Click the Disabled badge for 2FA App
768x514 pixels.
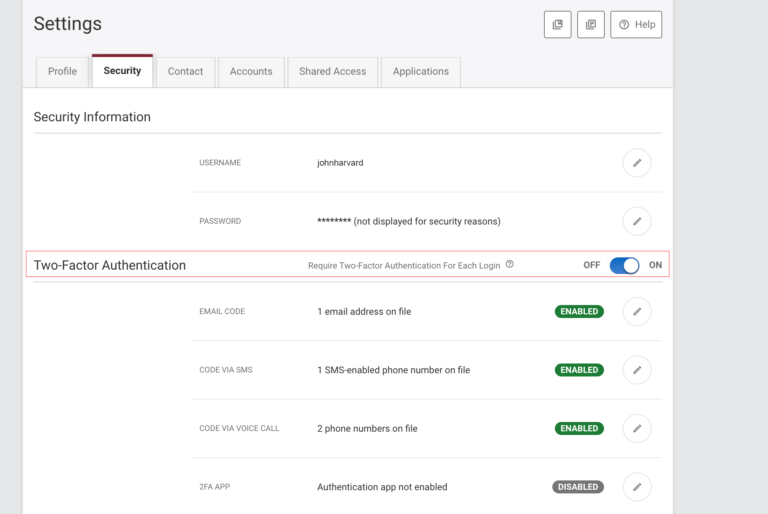pyautogui.click(x=578, y=487)
